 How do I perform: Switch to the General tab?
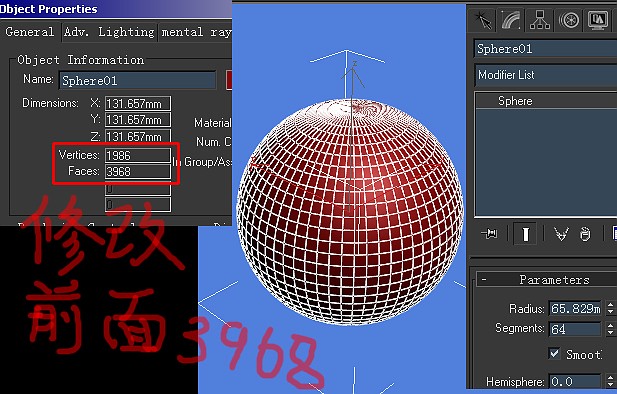[30, 32]
